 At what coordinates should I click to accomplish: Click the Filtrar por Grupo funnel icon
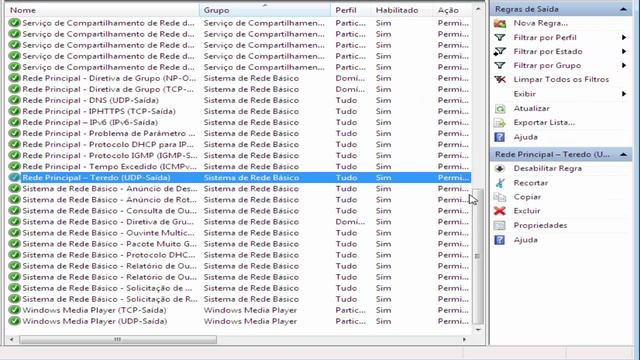[500, 65]
